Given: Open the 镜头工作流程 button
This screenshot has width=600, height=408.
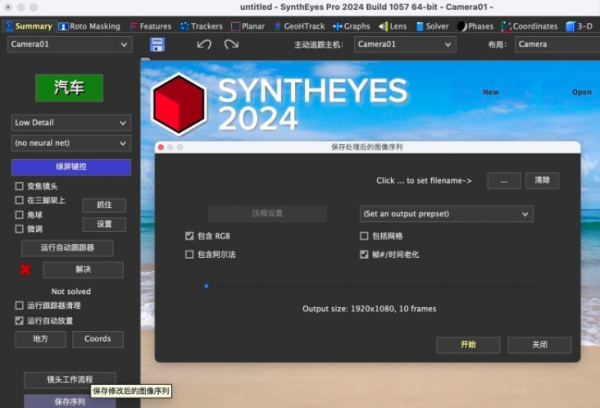Looking at the screenshot, I should pos(70,380).
